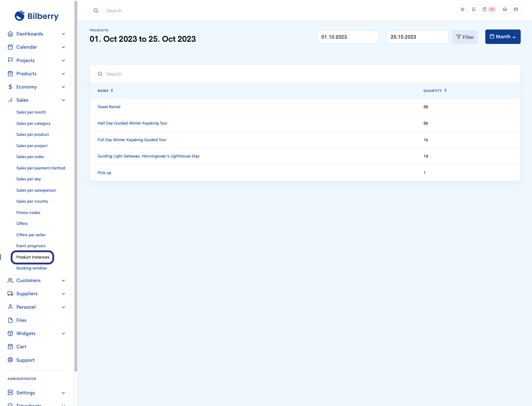Click the envelope mail icon in header
The height and width of the screenshot is (406, 532).
(516, 9)
